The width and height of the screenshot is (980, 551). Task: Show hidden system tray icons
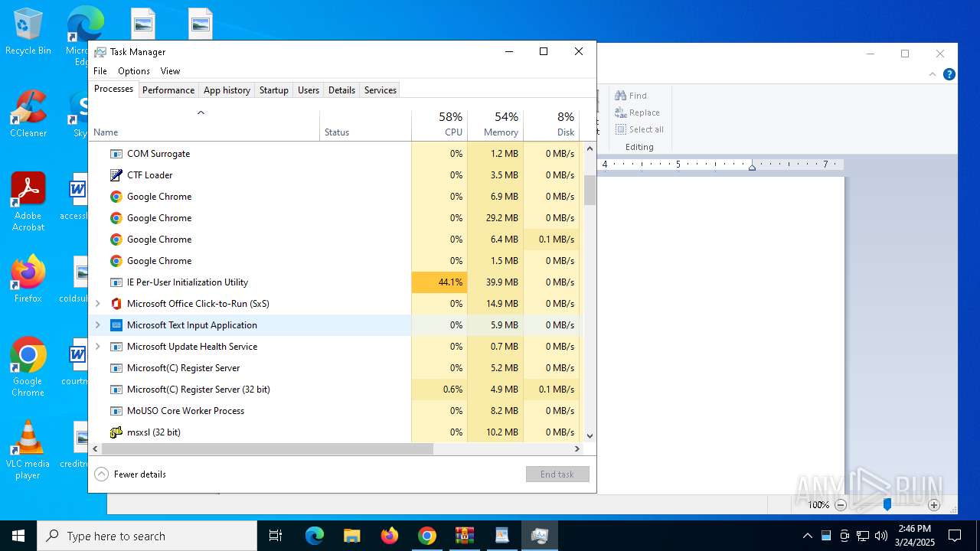click(807, 536)
